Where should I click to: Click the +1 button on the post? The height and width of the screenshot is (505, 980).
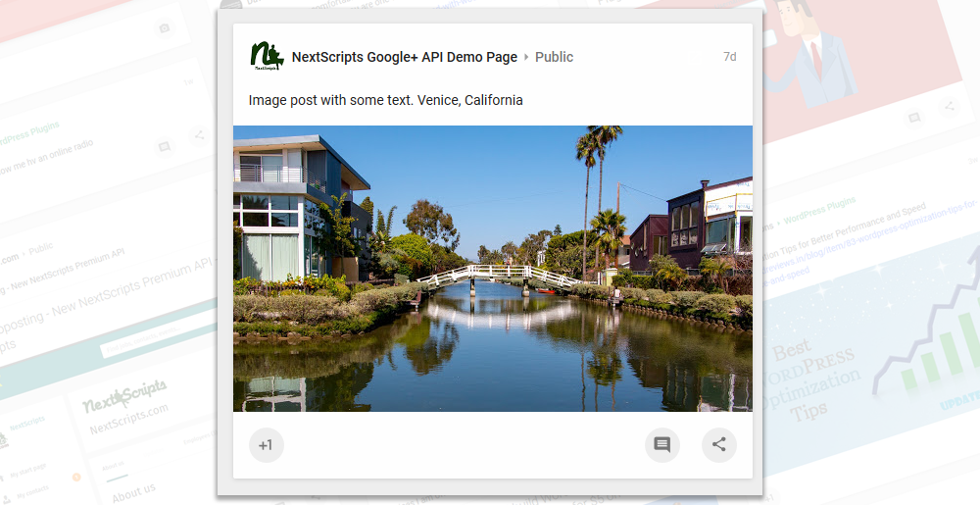[267, 445]
